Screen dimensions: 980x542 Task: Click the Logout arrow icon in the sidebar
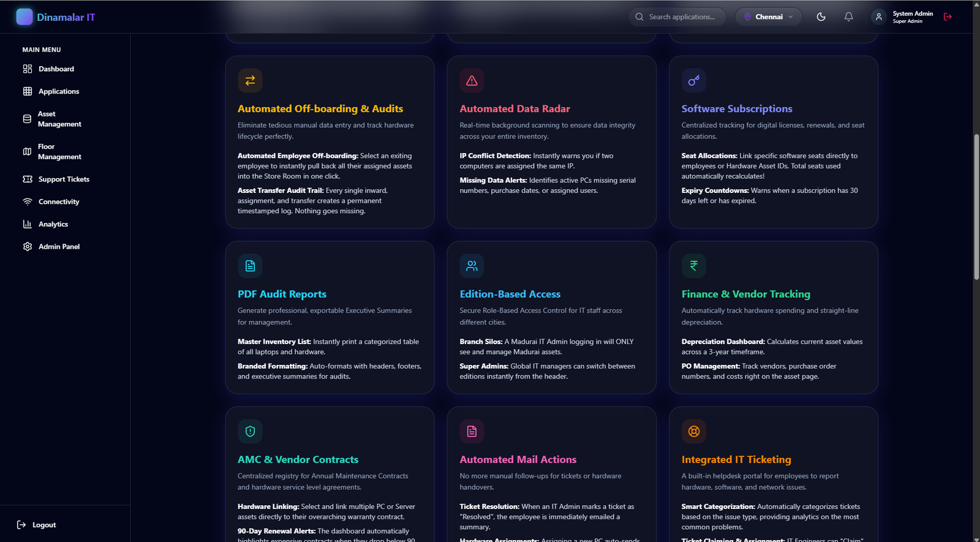(21, 525)
